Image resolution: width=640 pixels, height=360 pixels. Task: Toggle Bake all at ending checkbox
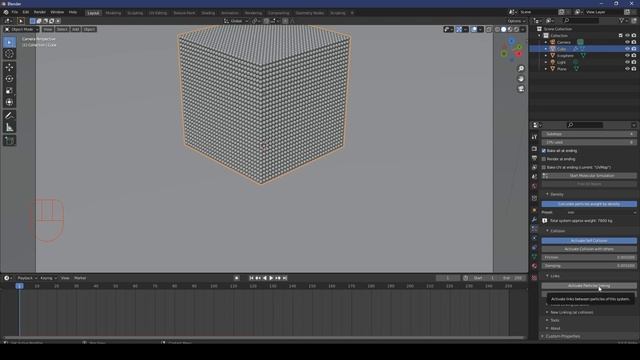coord(544,151)
